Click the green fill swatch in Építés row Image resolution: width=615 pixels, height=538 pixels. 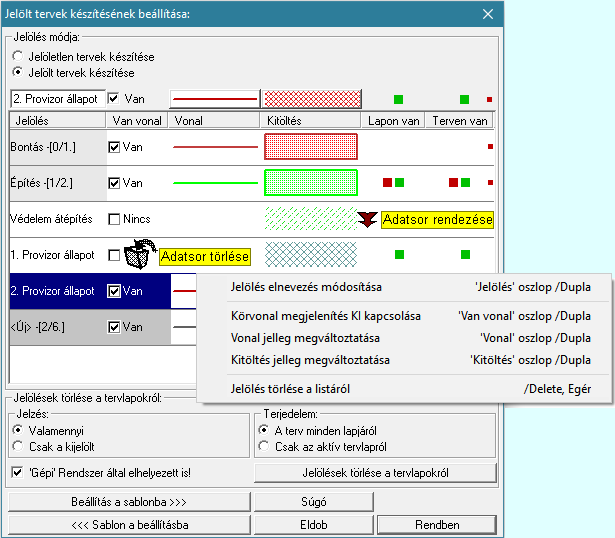coord(310,183)
